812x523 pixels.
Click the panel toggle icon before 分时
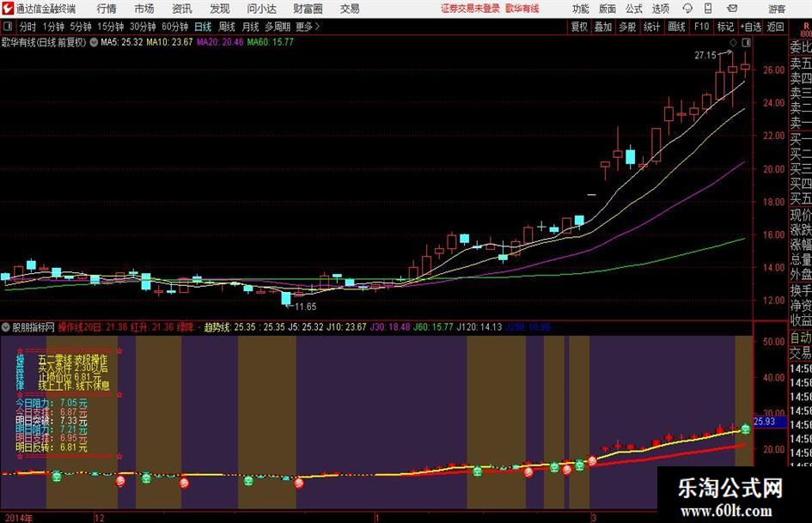(x=8, y=27)
